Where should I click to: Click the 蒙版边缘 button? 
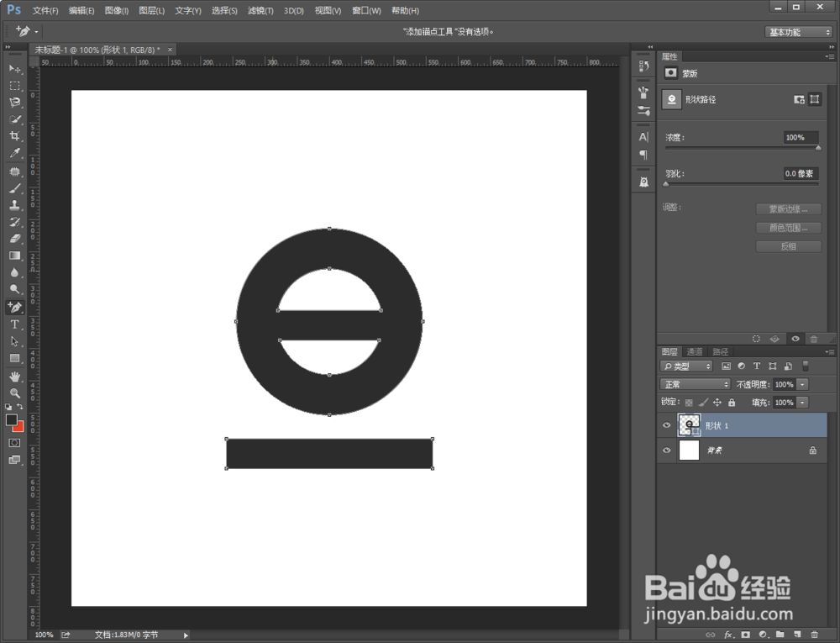coord(788,209)
